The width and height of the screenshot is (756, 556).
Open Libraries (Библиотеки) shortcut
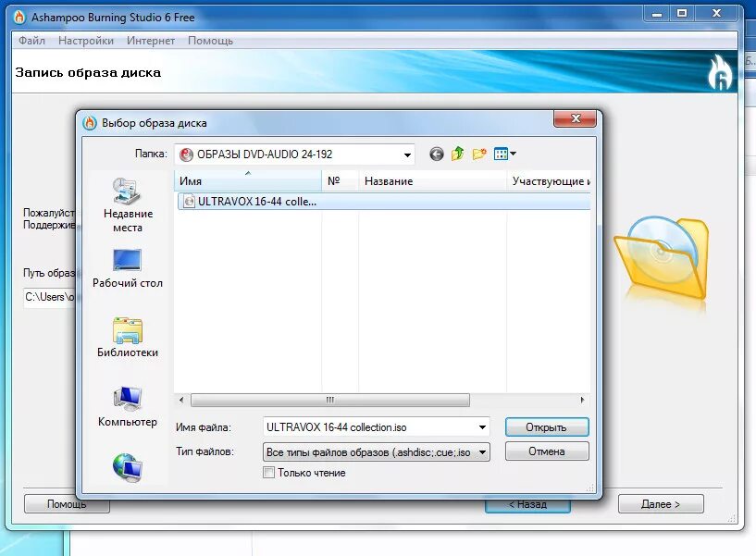128,338
